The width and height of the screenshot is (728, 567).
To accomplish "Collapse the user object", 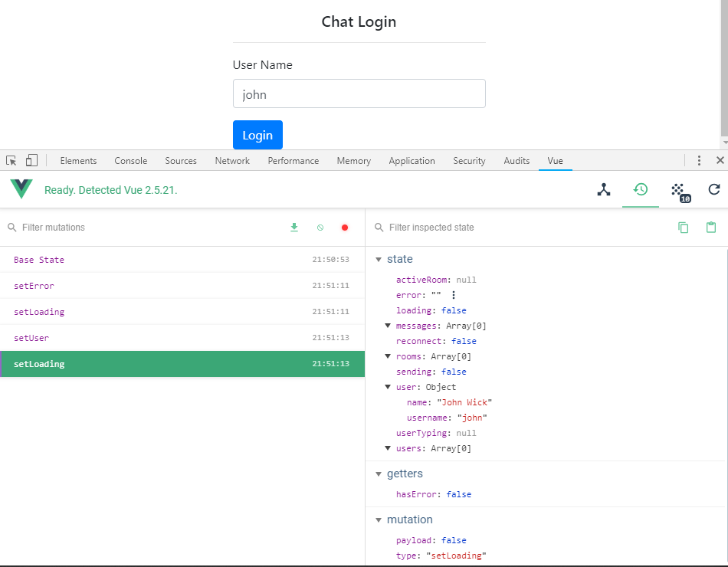I will point(388,387).
